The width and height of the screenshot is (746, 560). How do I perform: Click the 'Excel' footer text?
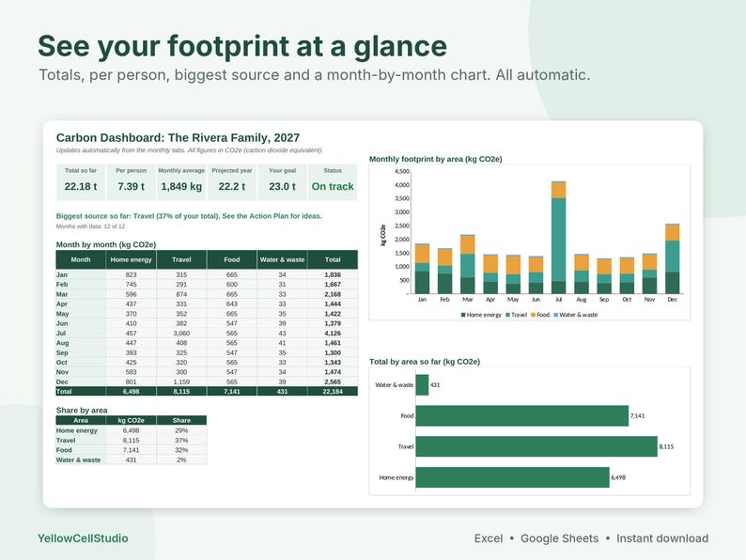(x=489, y=538)
